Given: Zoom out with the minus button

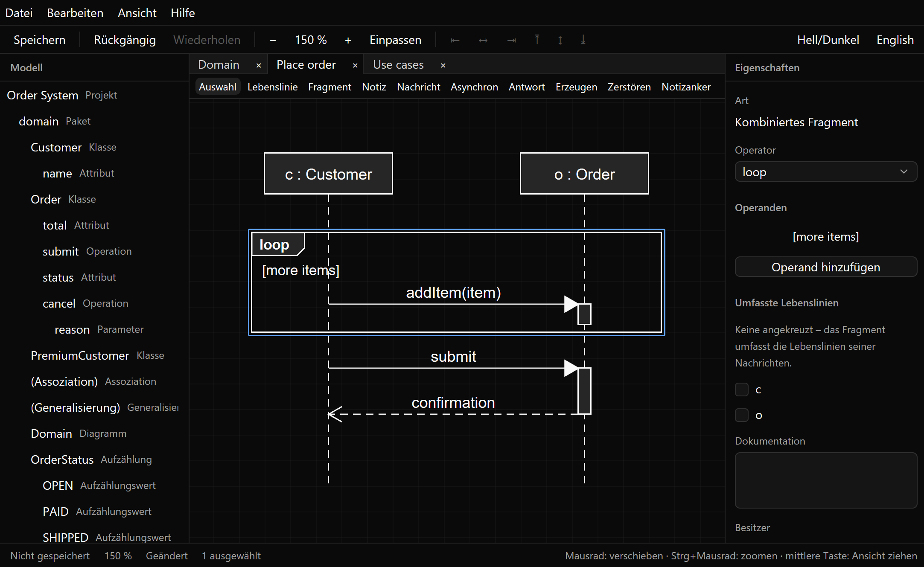Looking at the screenshot, I should 273,40.
